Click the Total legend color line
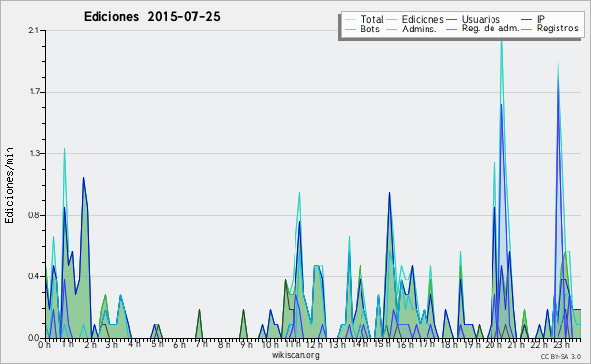591x364 pixels. click(350, 20)
